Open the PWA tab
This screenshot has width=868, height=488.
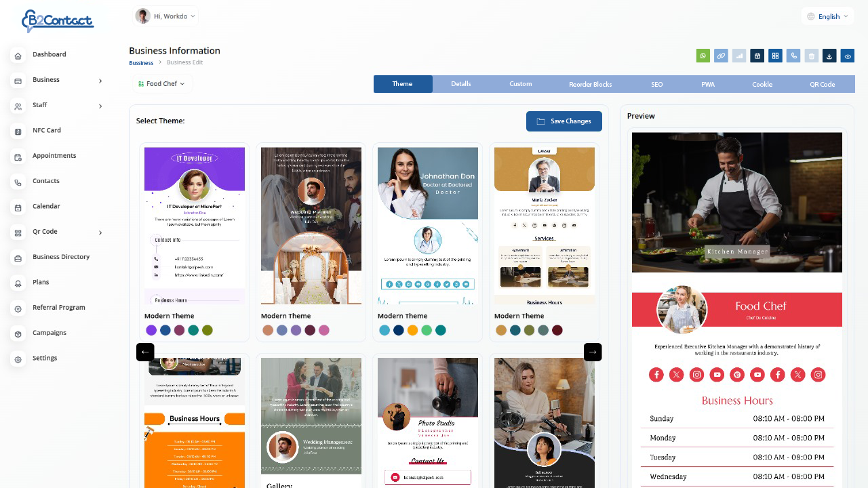pyautogui.click(x=708, y=84)
